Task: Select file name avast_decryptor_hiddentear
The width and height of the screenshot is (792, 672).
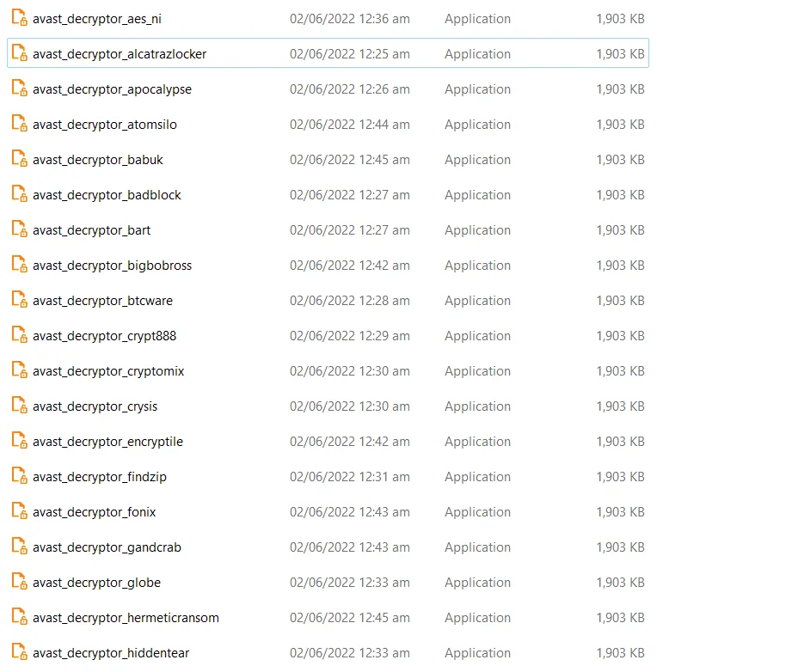Action: (111, 653)
